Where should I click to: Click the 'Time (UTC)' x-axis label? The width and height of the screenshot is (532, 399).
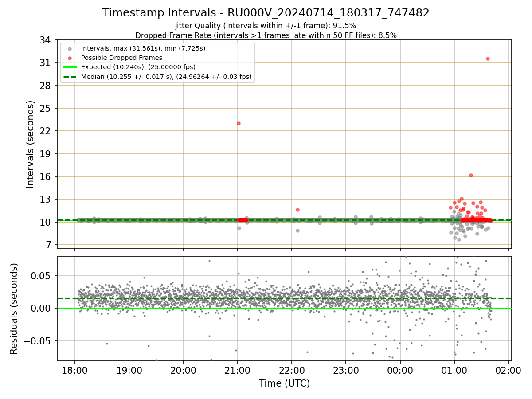[x=284, y=383]
